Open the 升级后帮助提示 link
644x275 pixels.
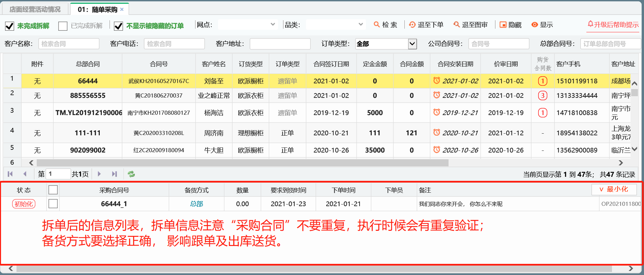click(x=613, y=25)
